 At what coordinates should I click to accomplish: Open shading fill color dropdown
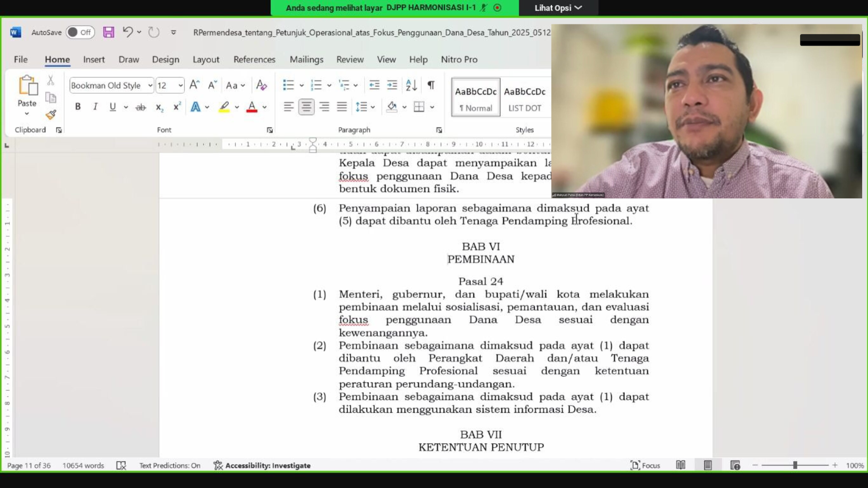404,107
